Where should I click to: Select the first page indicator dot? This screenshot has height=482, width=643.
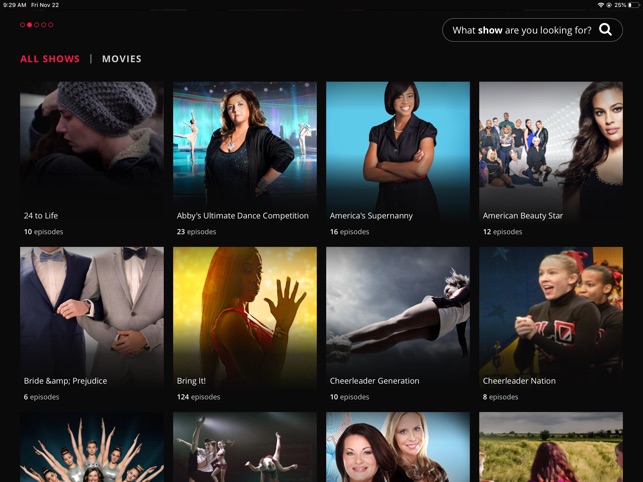(22, 25)
